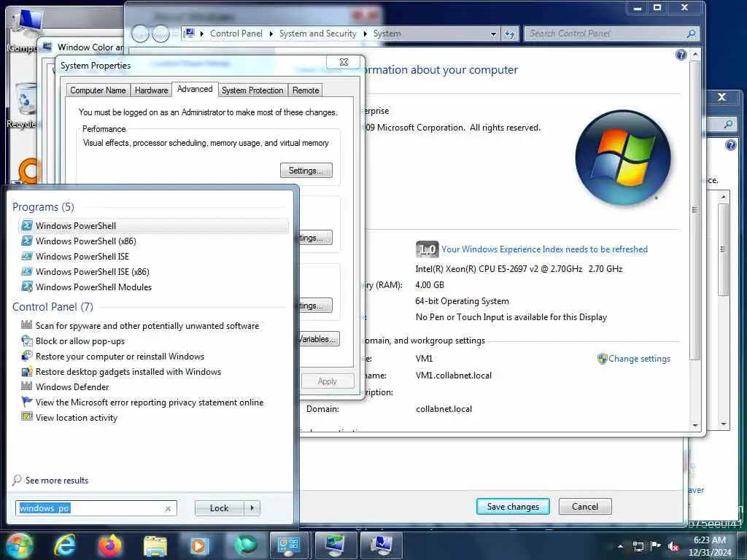
Task: Expand breadcrumb arrow before System
Action: (365, 34)
